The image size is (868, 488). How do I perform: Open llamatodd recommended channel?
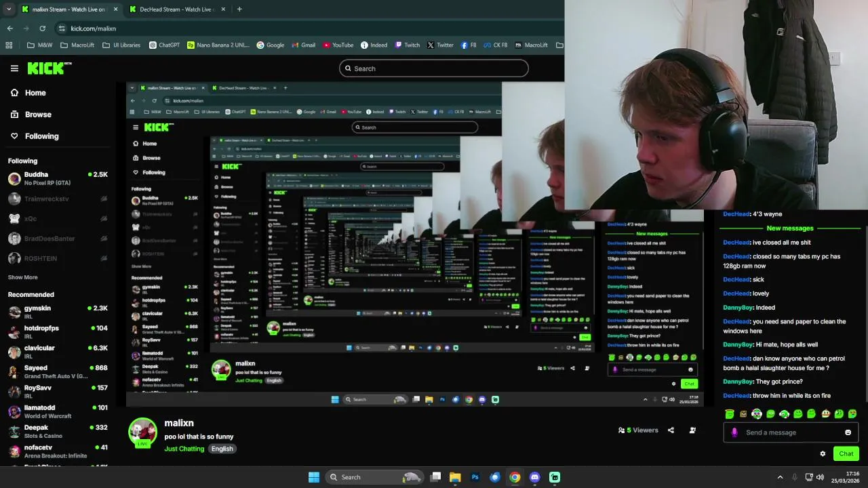(58, 411)
